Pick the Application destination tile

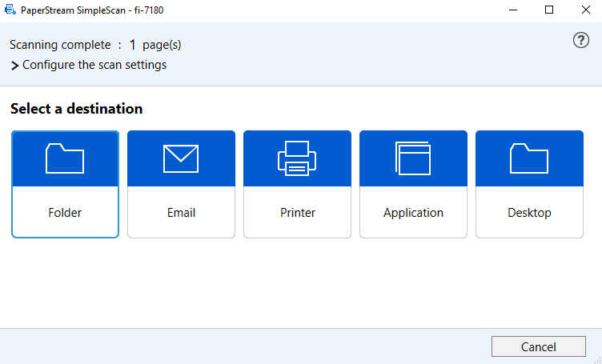[414, 184]
